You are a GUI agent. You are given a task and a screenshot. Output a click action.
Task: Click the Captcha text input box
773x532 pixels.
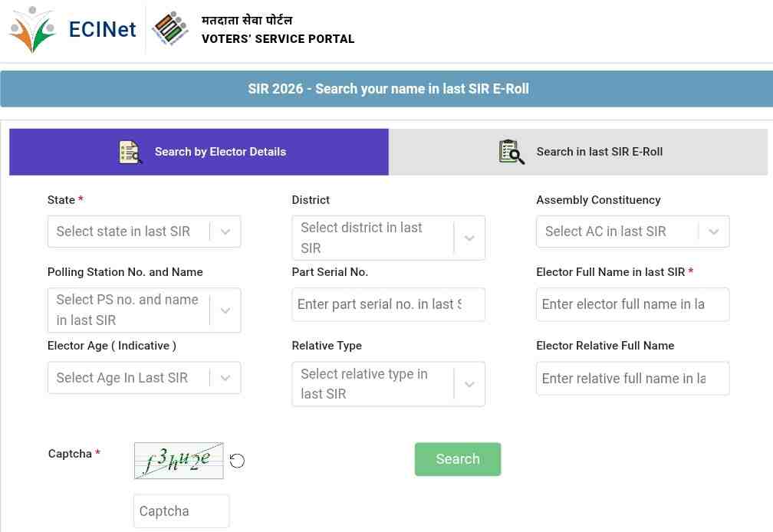181,511
